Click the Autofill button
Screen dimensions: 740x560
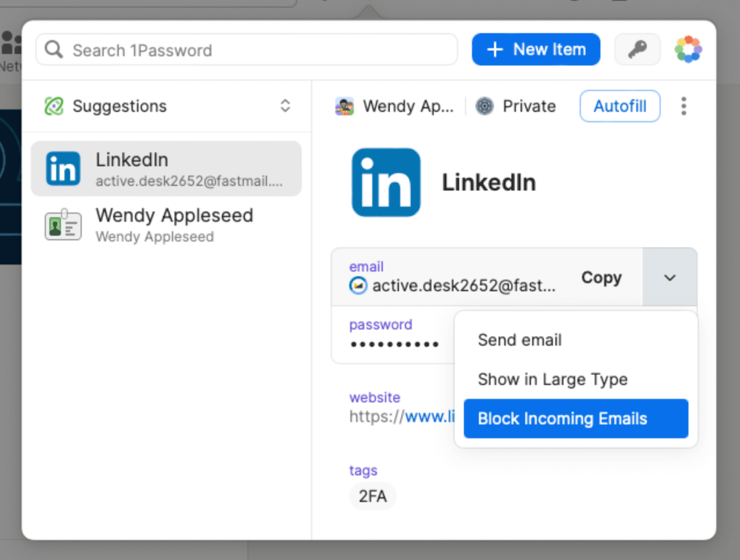pos(620,106)
